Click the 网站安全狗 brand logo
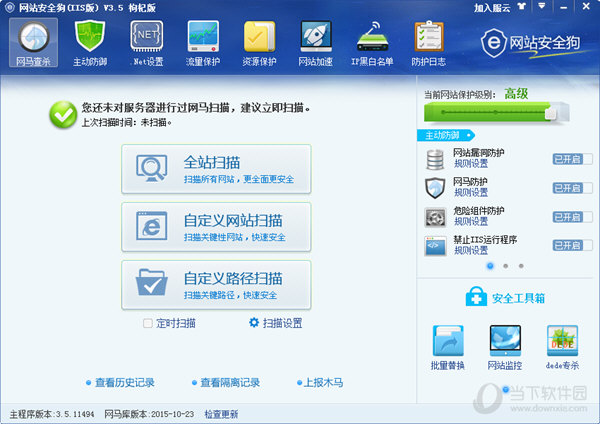The width and height of the screenshot is (600, 424). tap(531, 43)
